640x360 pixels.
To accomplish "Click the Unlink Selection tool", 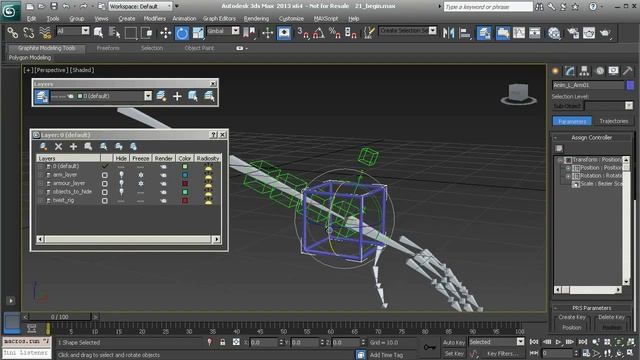I will coord(29,33).
